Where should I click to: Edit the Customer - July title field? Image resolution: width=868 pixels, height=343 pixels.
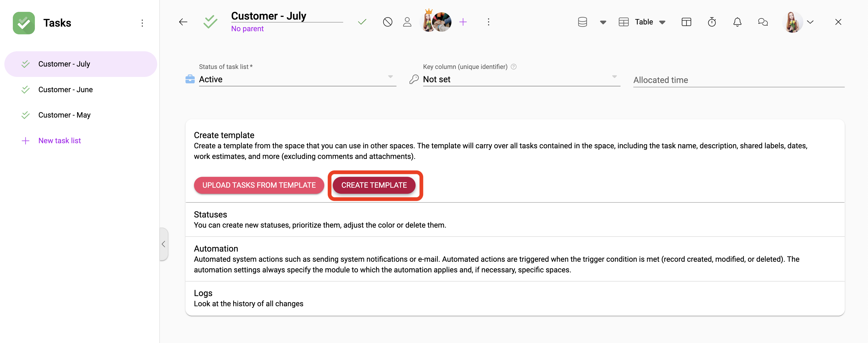click(287, 16)
